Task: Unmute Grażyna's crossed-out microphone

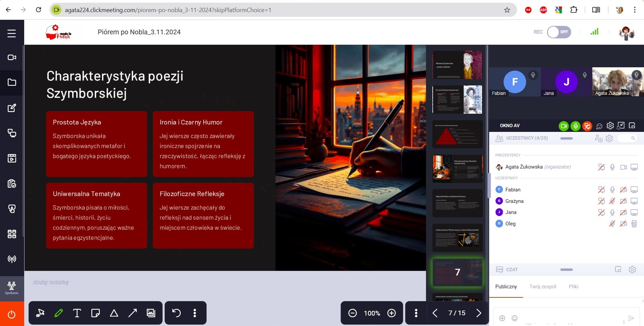Action: 612,201
